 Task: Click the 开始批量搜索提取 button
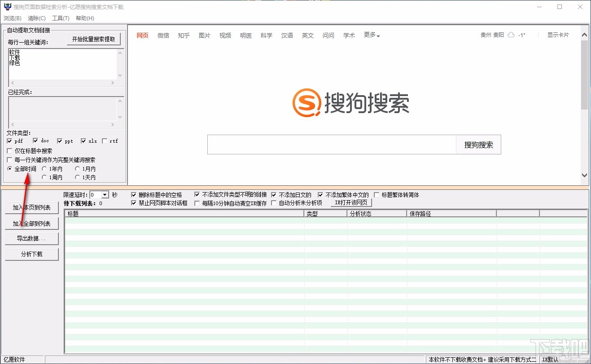(93, 39)
